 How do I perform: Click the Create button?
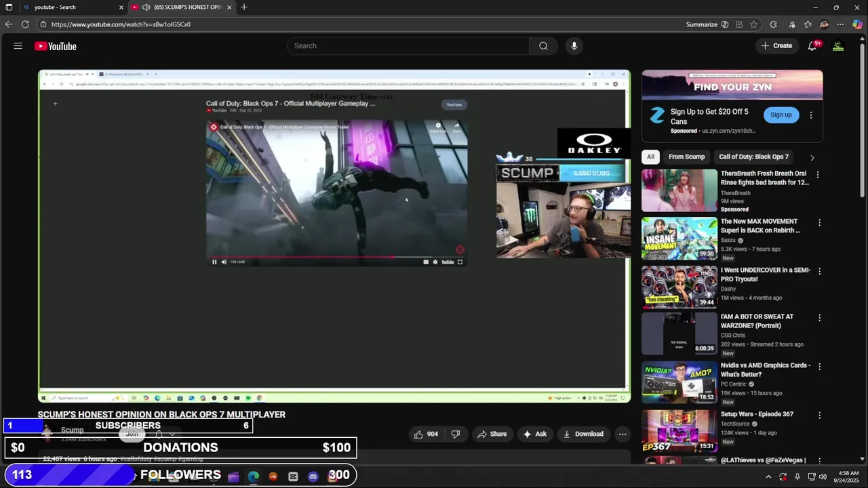[776, 46]
